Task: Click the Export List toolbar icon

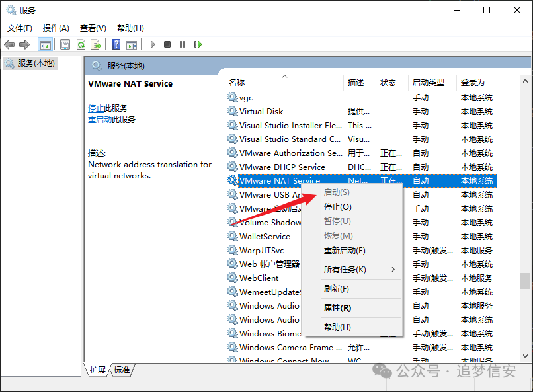Action: pos(96,44)
